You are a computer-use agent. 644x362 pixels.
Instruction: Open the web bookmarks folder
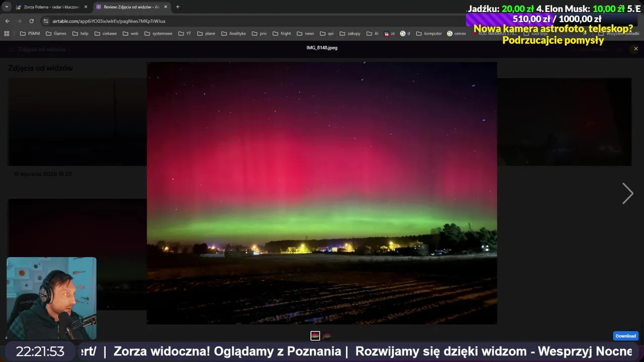[x=130, y=34]
